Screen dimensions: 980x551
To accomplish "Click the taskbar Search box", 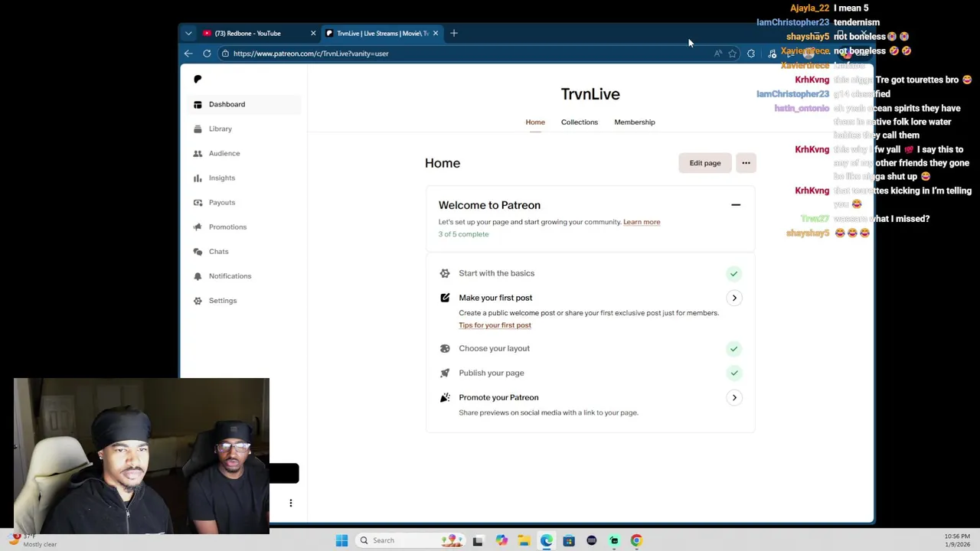I will [x=411, y=540].
